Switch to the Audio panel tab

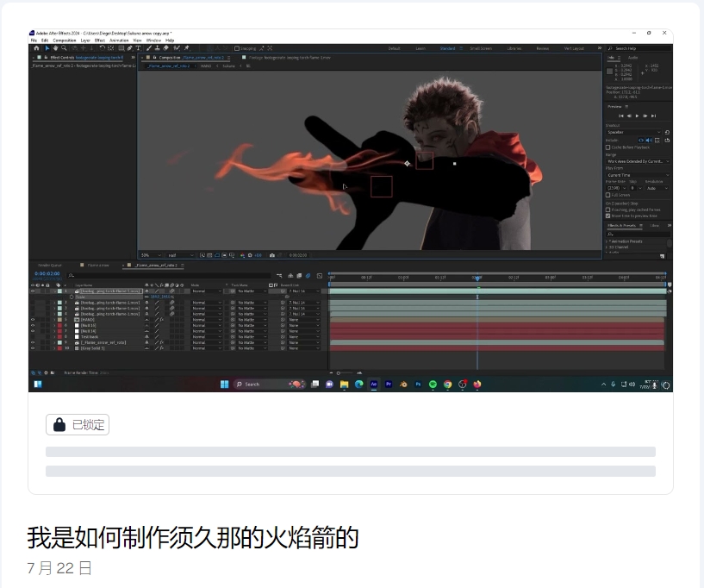point(632,58)
